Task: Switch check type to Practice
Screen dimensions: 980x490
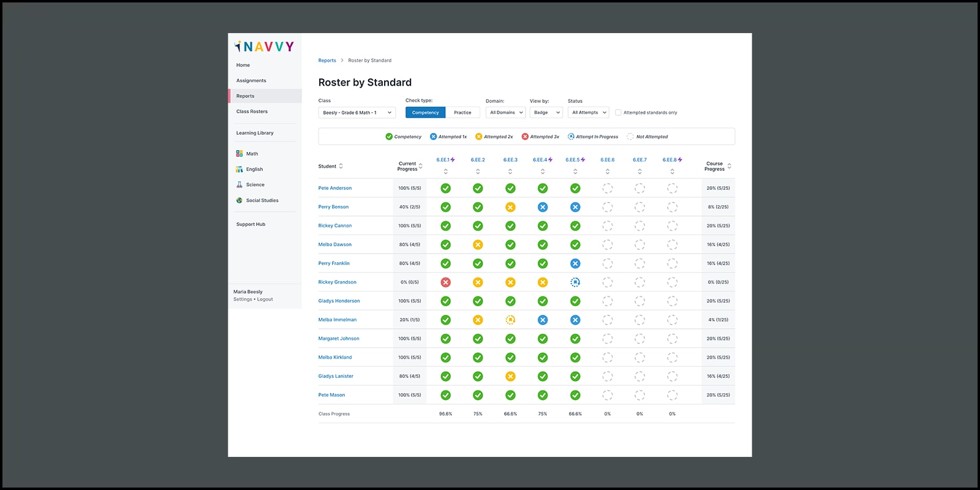Action: click(462, 113)
